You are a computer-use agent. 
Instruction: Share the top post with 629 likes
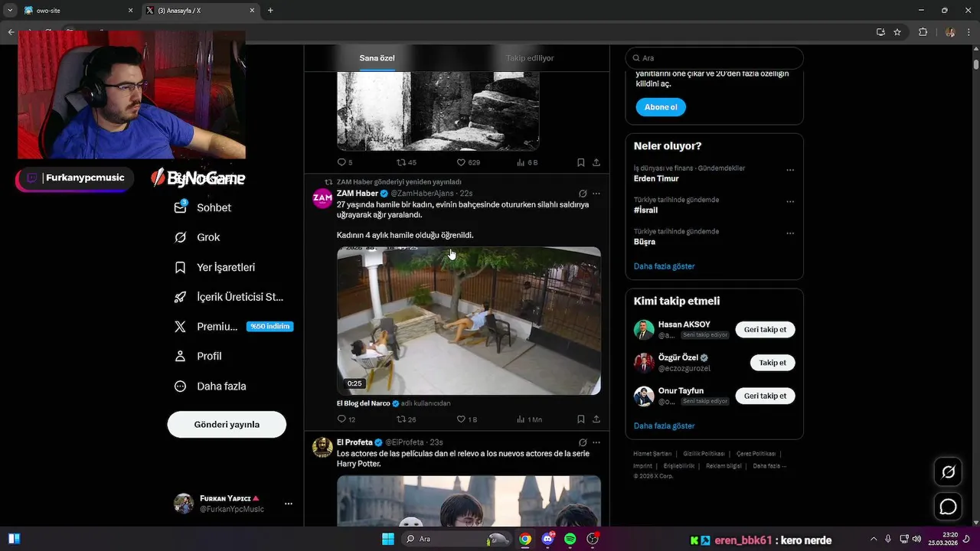(596, 162)
